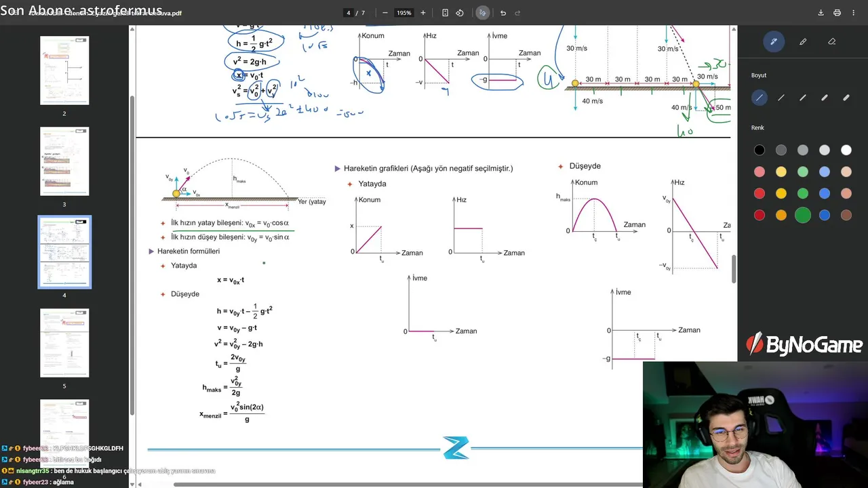868x488 pixels.
Task: Click the 'Hareketin formülleri' heading text
Action: tap(189, 251)
